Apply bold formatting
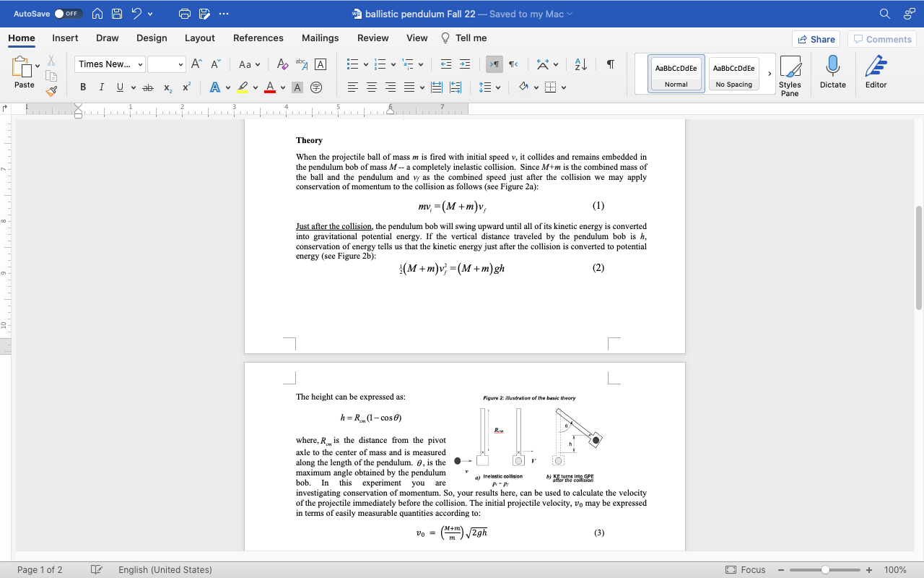The width and height of the screenshot is (924, 578). tap(82, 87)
